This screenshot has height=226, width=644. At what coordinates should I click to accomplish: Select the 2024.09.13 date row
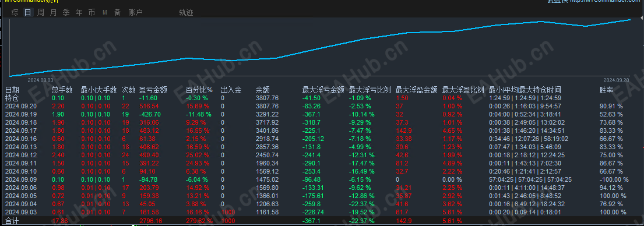point(20,147)
